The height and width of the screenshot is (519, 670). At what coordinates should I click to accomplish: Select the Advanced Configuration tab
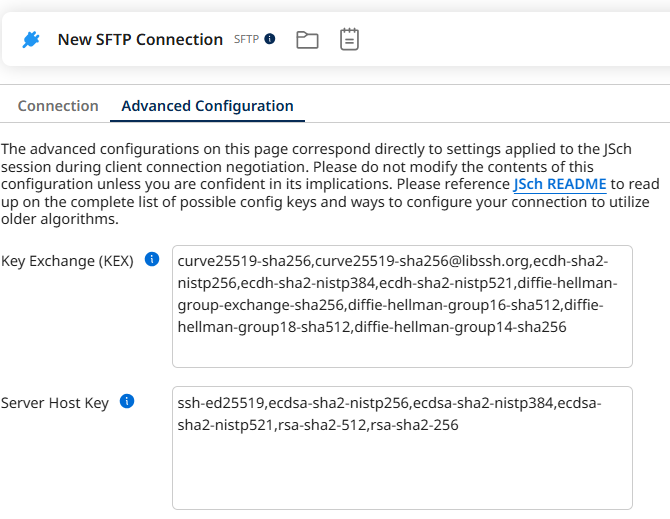tap(207, 106)
